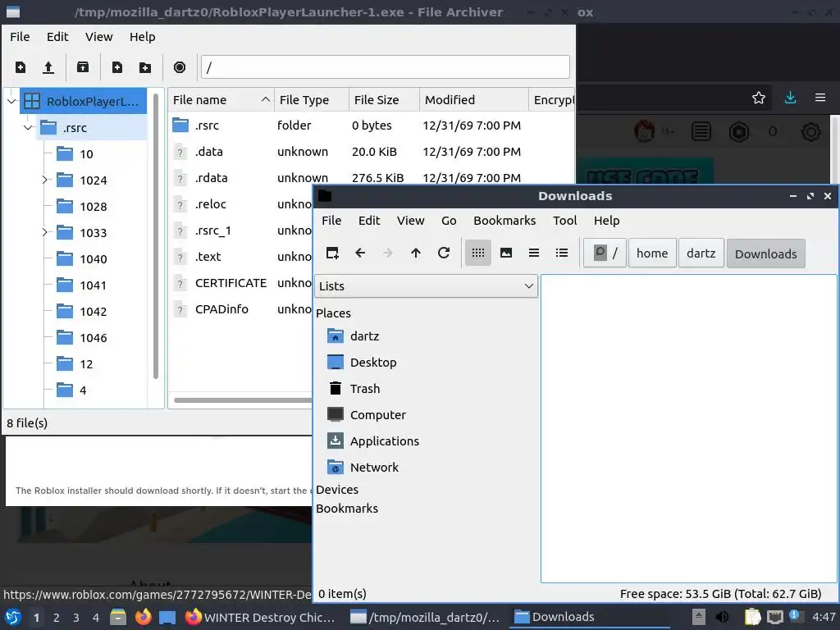Sort by File name column header
This screenshot has width=840, height=630.
coord(221,100)
